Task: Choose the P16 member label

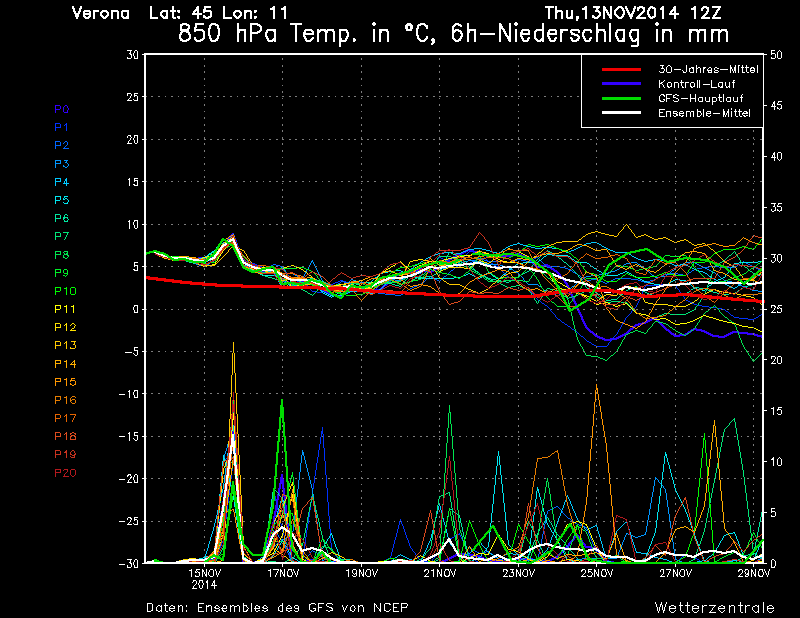Action: coord(65,400)
